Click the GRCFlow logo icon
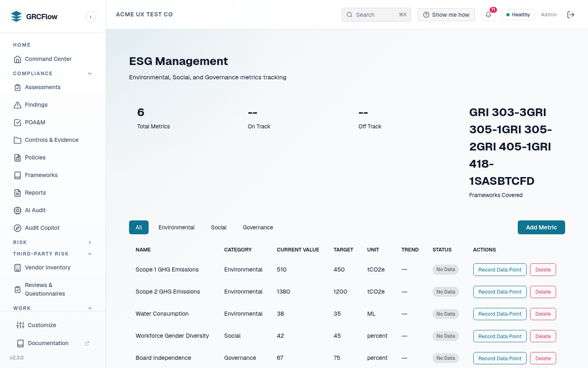Image resolution: width=588 pixels, height=368 pixels. point(16,16)
